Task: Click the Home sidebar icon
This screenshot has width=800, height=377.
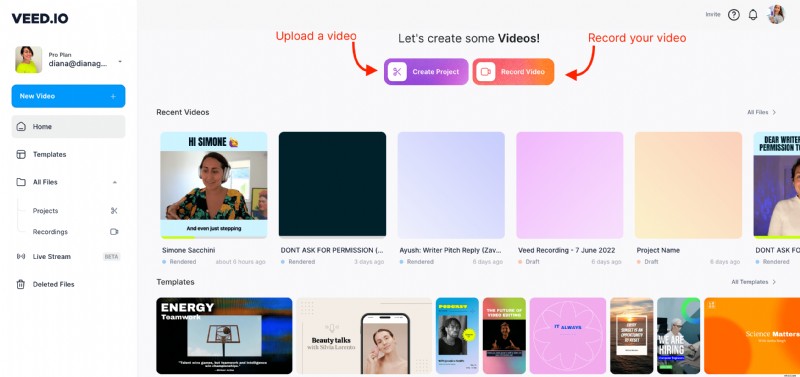Action: [21, 127]
